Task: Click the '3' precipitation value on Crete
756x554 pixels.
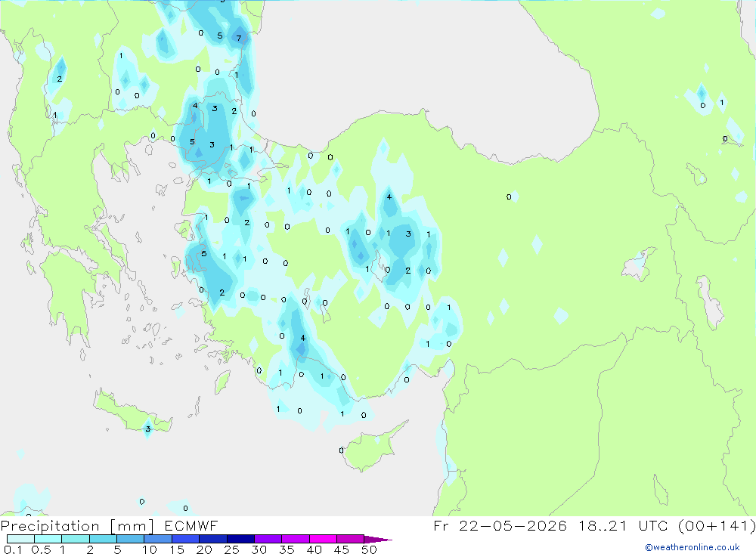Action: pos(148,429)
